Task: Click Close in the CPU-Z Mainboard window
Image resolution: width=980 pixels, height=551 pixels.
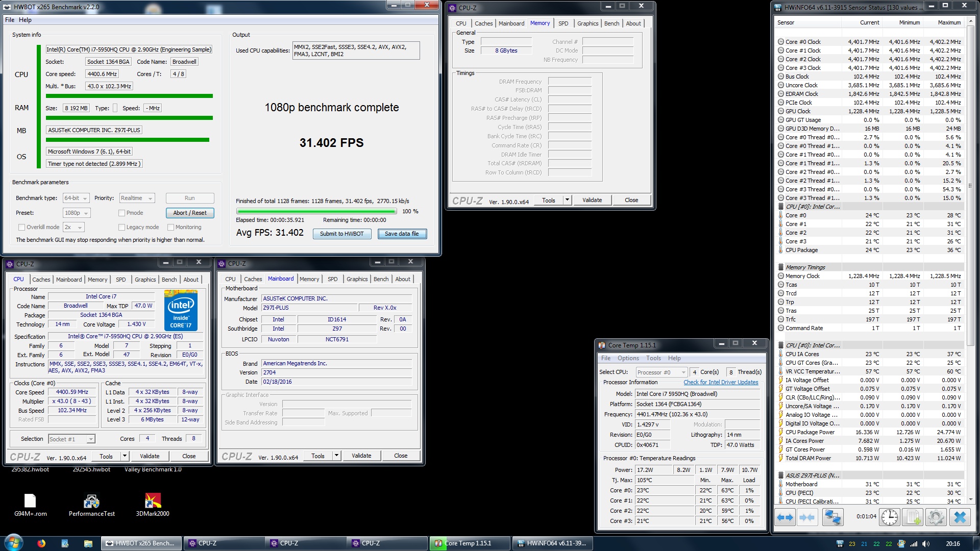Action: pos(401,456)
